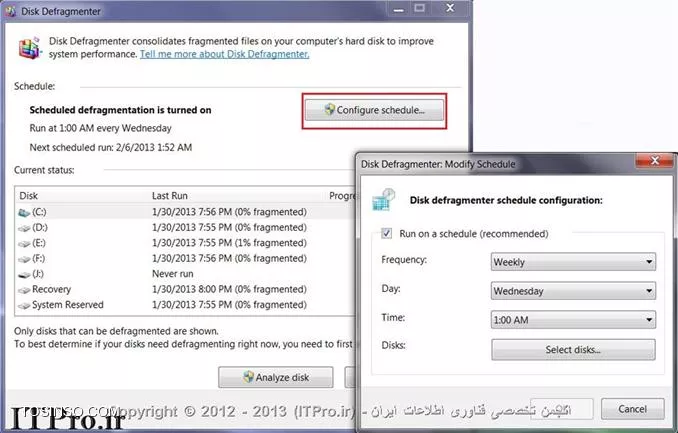Click 'Scheduled defragmentation is turned on' text
Screen dimensions: 678x433
(x=120, y=110)
